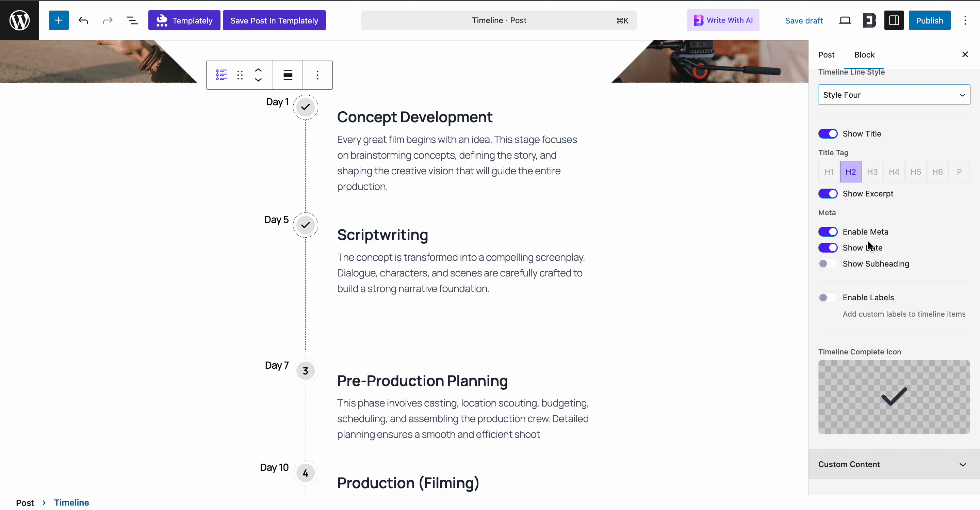Turn off the Show Title toggle

point(828,133)
